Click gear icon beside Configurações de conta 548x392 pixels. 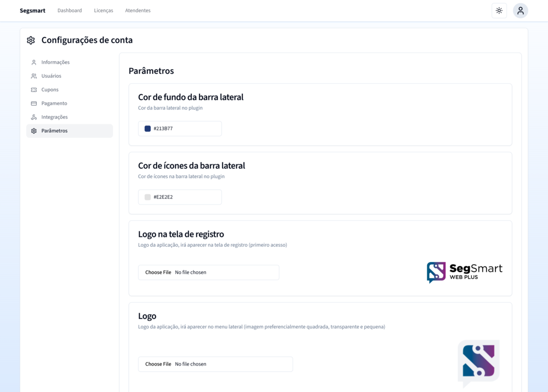pos(31,40)
